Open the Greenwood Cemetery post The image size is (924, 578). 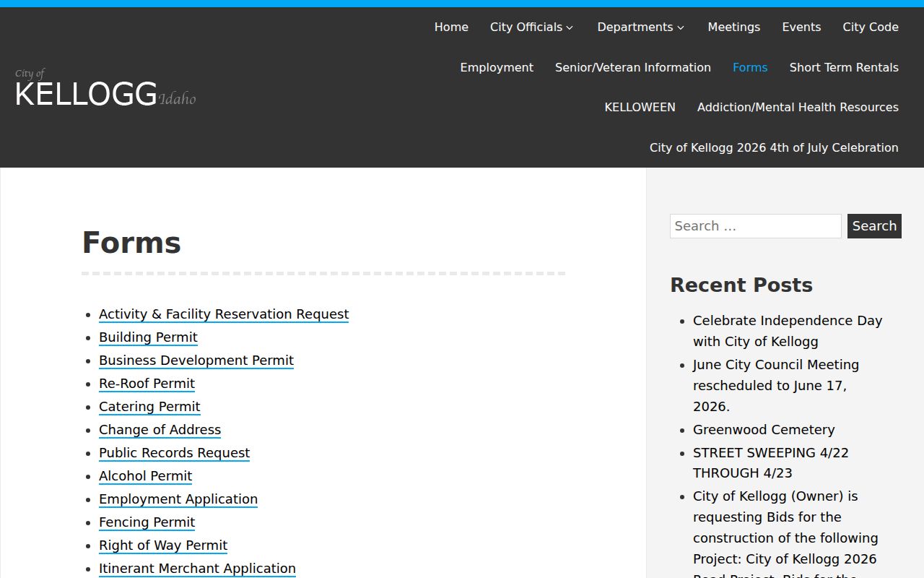pyautogui.click(x=764, y=430)
